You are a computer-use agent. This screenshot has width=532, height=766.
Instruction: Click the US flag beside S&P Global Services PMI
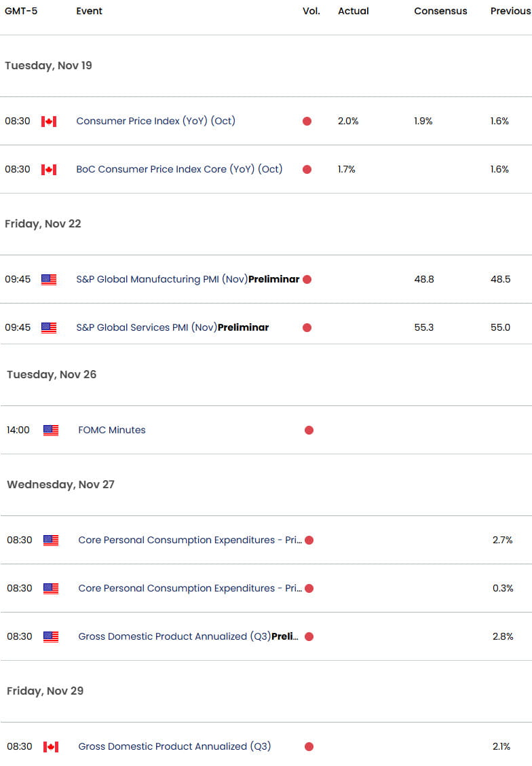[49, 327]
